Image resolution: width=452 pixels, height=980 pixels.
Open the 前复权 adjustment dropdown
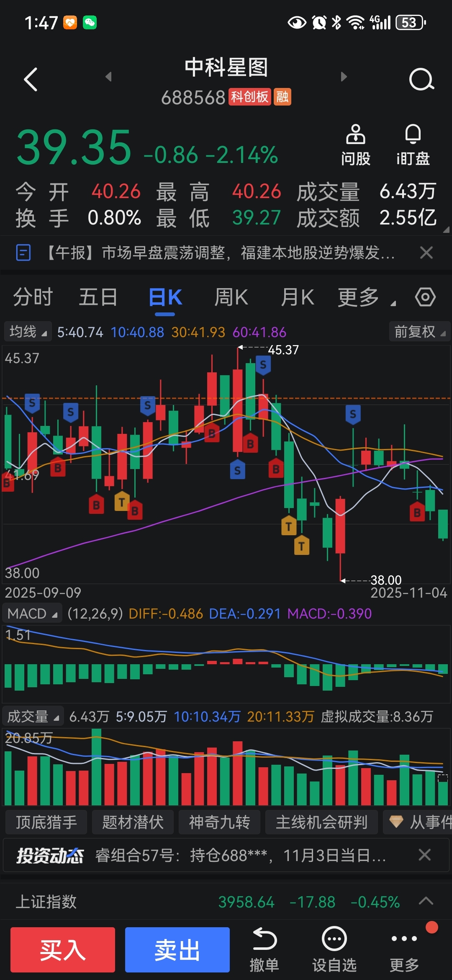tap(420, 332)
